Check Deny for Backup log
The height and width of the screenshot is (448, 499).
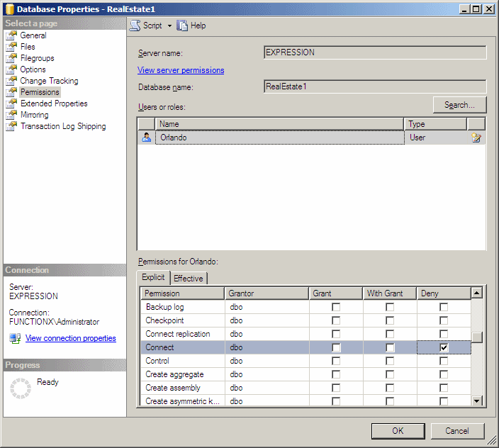[x=444, y=307]
